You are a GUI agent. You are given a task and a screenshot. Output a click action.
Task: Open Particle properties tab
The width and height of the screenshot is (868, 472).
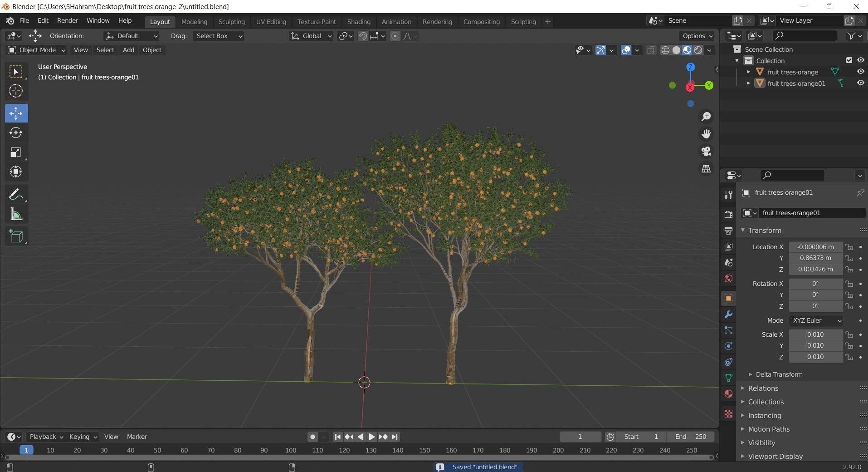pos(728,330)
